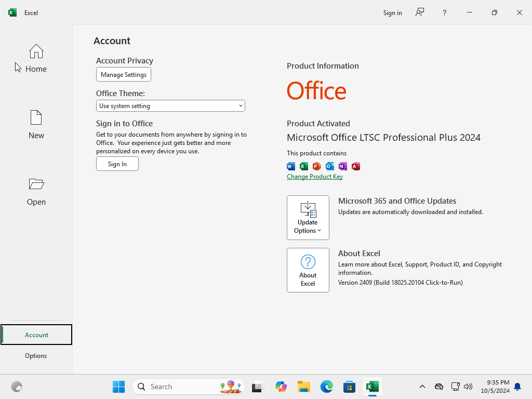Open the notification bell icon
The height and width of the screenshot is (399, 532).
[518, 387]
